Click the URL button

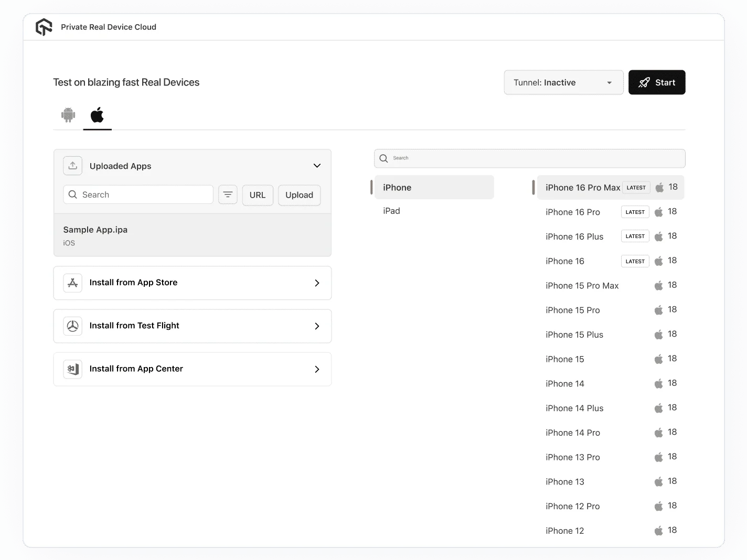coord(258,195)
